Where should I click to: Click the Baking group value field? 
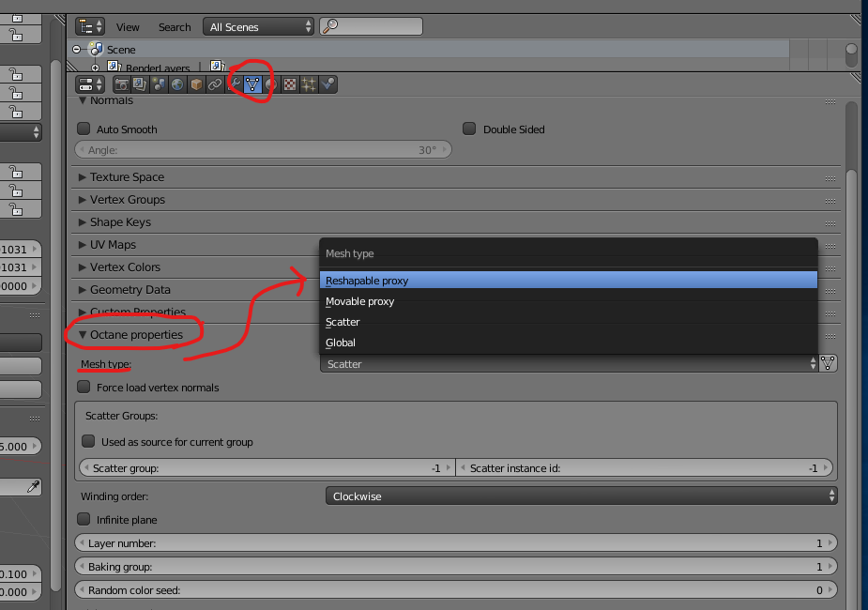click(x=456, y=566)
